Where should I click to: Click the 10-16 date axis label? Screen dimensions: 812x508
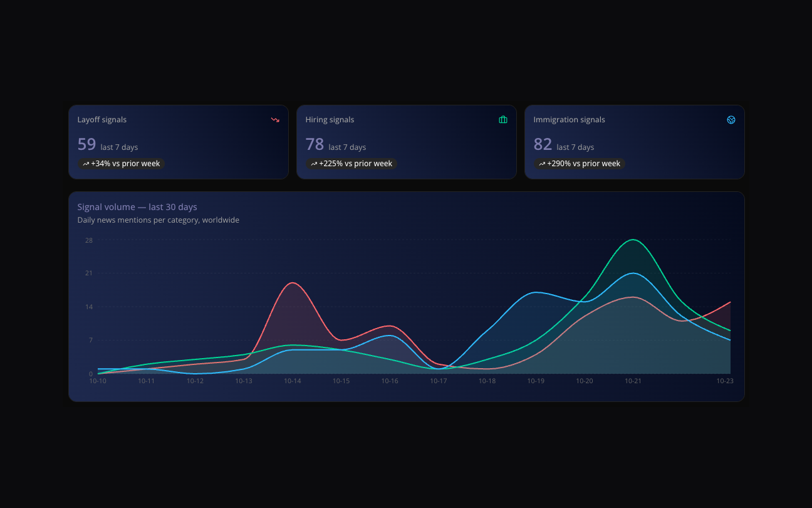390,381
